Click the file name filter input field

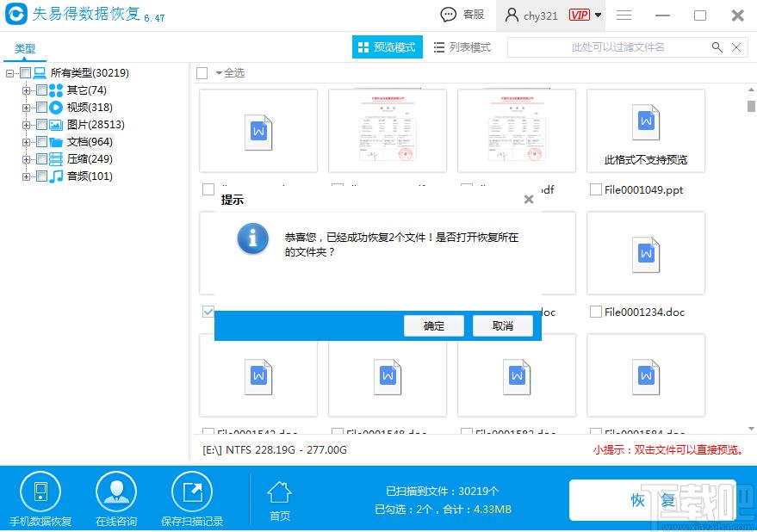click(x=607, y=47)
